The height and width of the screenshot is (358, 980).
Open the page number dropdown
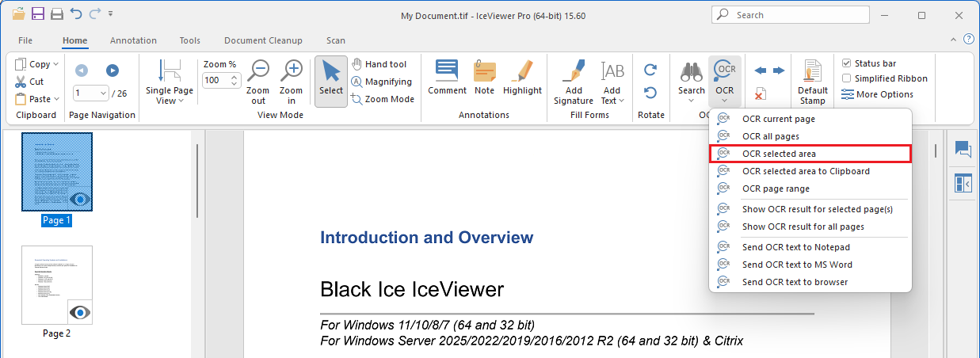[103, 93]
